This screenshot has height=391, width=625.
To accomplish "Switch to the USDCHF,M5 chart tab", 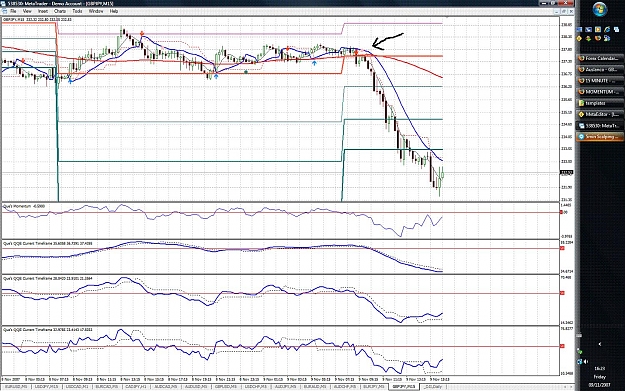I will 256,387.
